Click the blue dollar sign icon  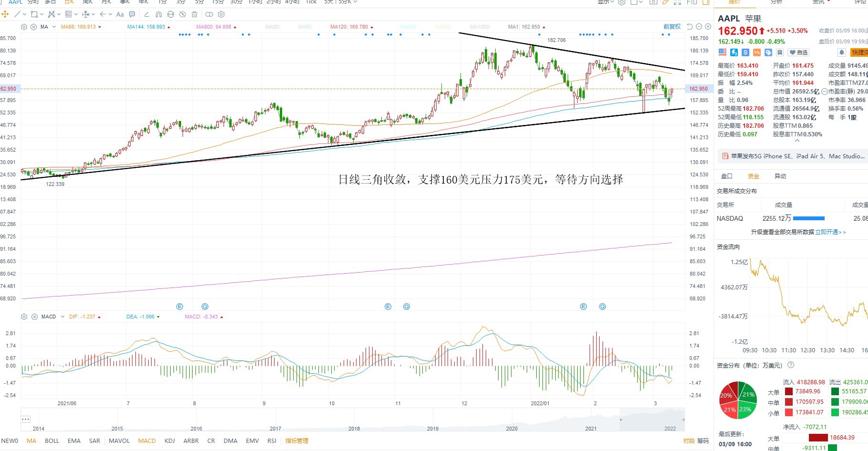pos(745,52)
